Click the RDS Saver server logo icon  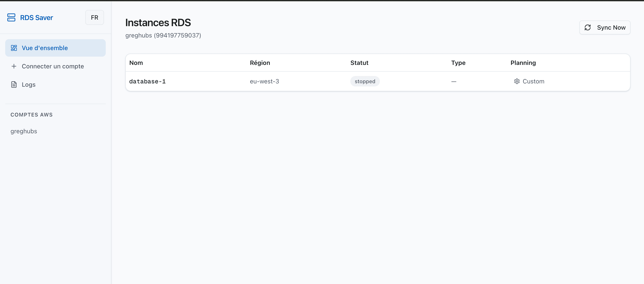click(11, 17)
